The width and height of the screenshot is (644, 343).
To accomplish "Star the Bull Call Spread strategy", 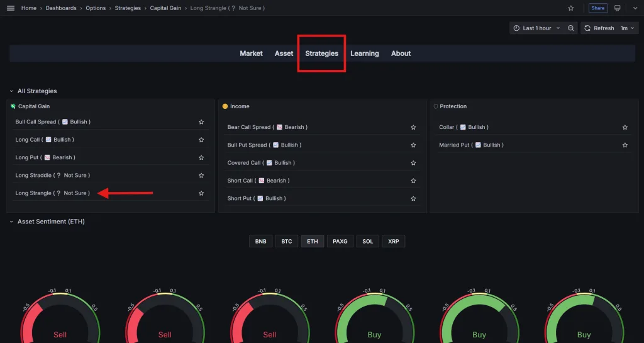I will (201, 122).
